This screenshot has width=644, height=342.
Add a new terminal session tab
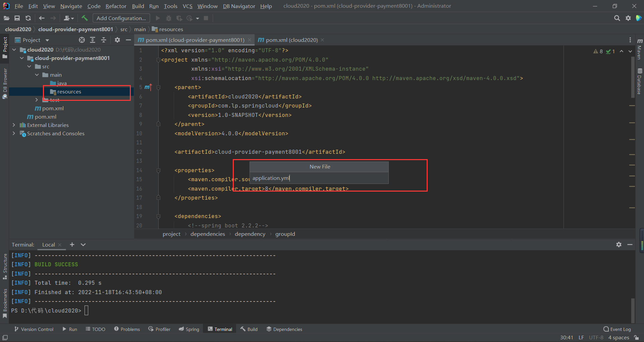72,245
